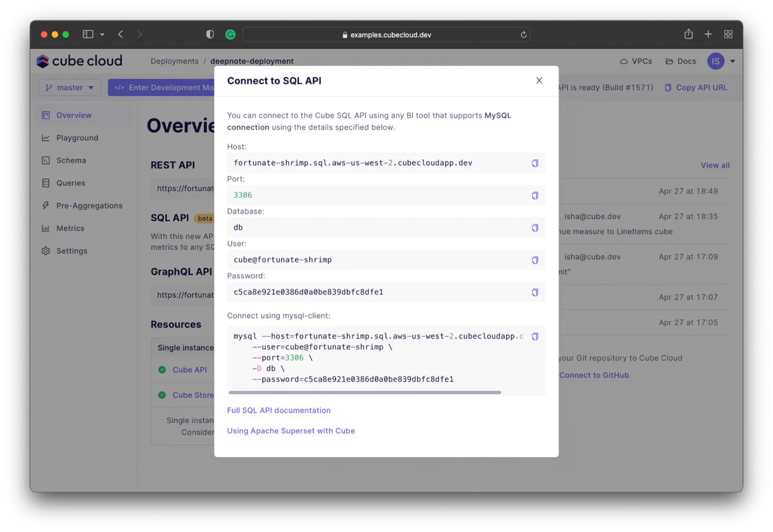
Task: Copy the mysql-client command
Action: 535,336
